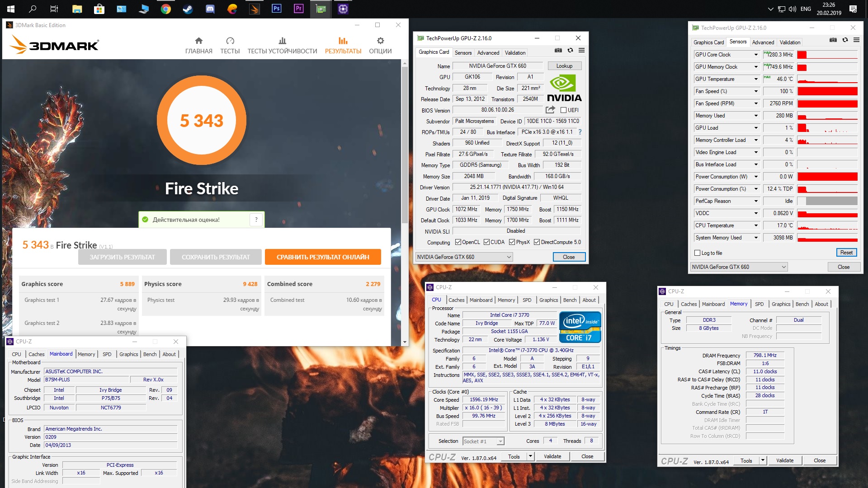This screenshot has width=868, height=488.
Task: Open Bench tab in bottom-left CPU-Z
Action: [150, 354]
